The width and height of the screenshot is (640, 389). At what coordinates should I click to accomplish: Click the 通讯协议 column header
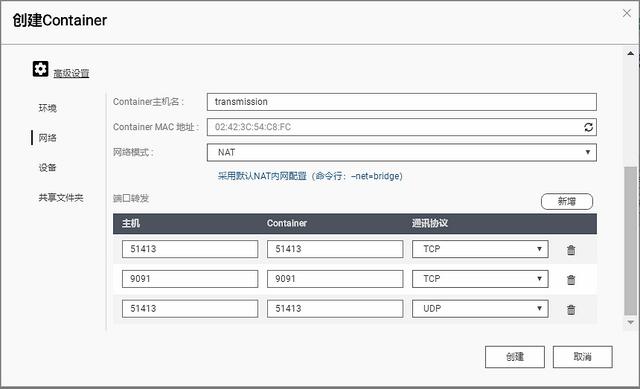point(429,223)
